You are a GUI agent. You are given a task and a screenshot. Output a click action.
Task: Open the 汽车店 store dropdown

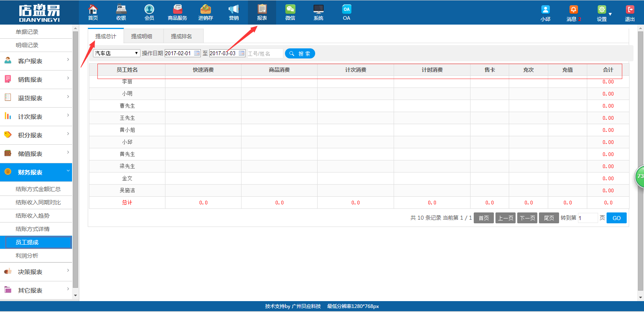point(116,53)
